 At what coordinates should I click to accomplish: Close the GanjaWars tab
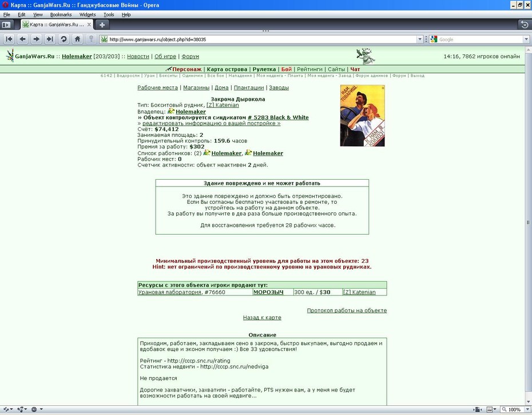[89, 25]
